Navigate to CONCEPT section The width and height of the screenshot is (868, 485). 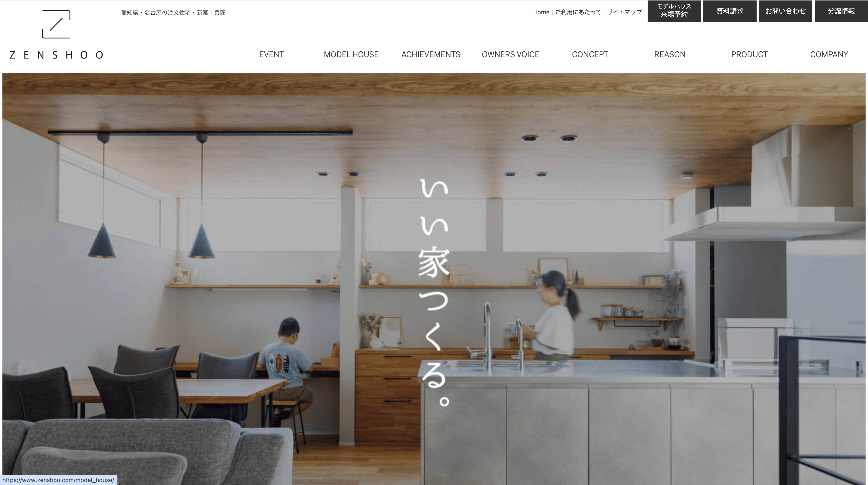click(590, 54)
